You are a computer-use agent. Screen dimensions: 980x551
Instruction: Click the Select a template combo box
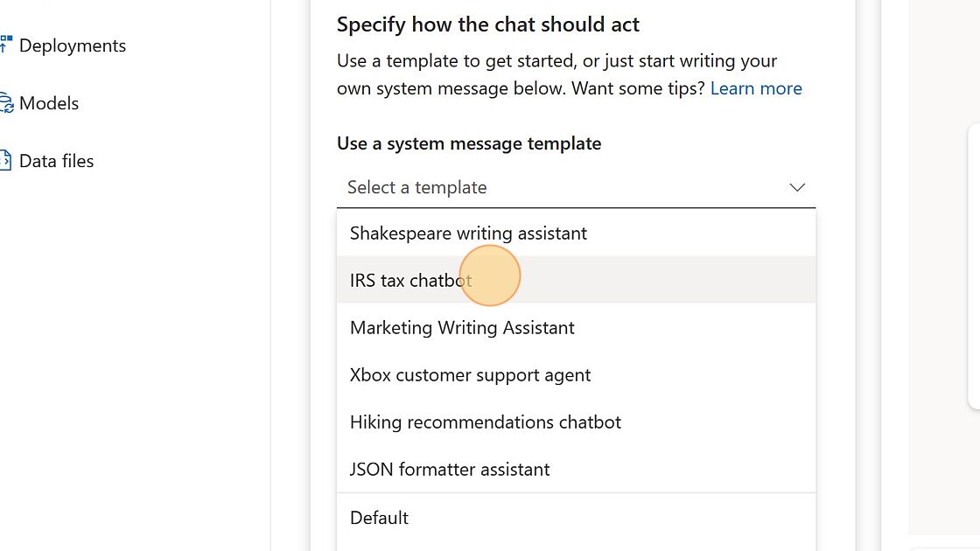(576, 187)
